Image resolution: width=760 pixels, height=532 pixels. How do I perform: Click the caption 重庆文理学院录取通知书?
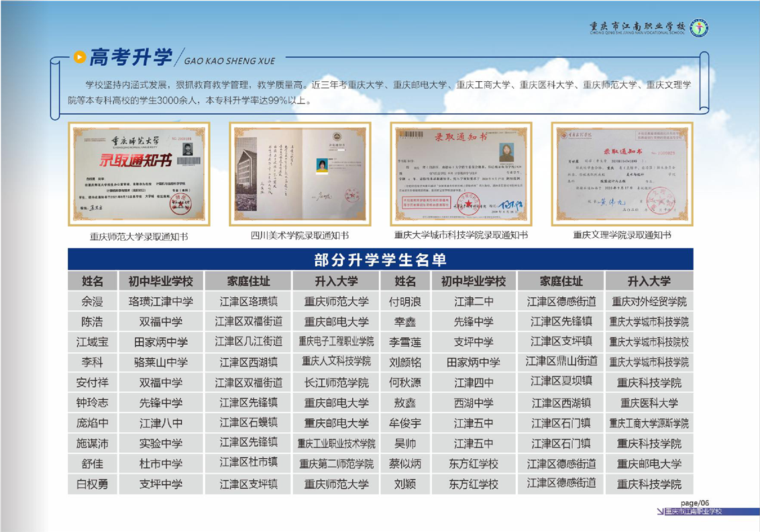622,235
